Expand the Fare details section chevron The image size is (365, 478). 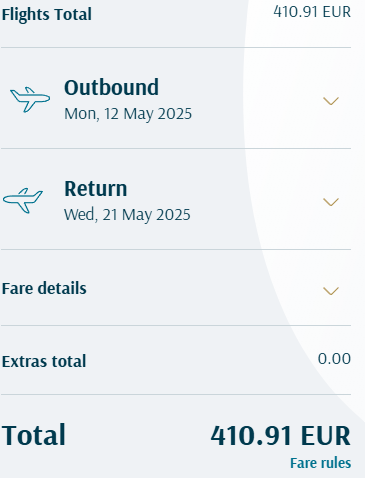[331, 291]
